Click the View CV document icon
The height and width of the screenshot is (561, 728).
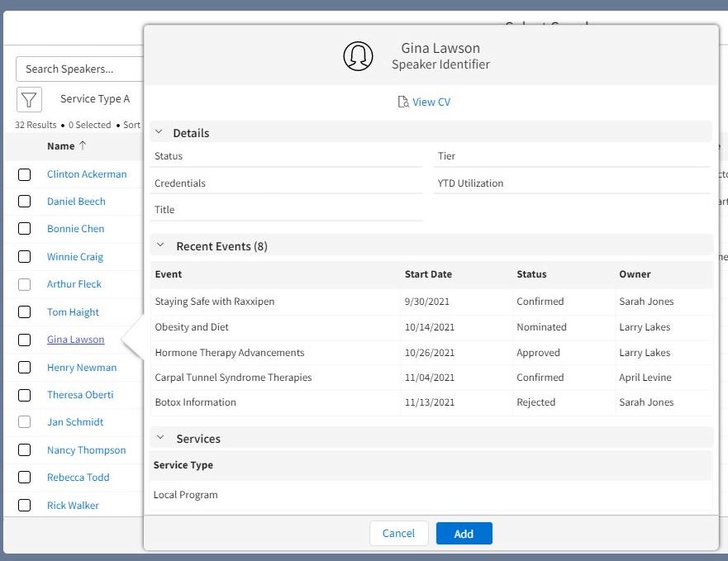[x=403, y=102]
